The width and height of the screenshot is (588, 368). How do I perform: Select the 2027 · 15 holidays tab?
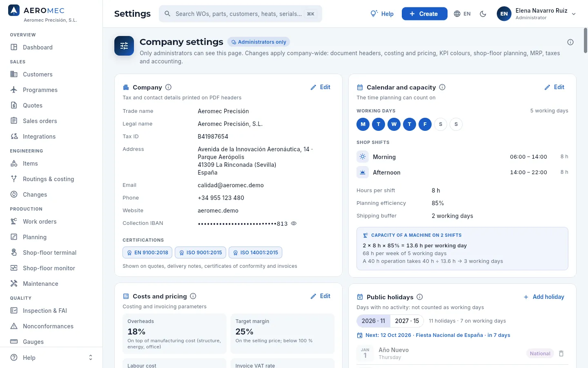pos(407,321)
